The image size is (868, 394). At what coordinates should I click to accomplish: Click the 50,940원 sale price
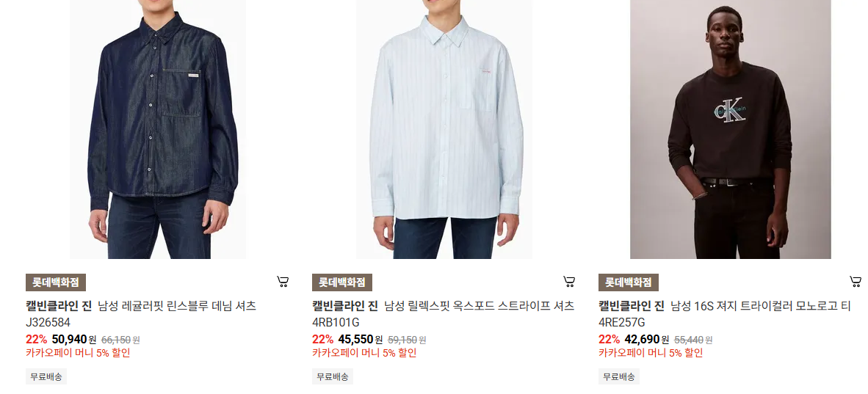73,339
